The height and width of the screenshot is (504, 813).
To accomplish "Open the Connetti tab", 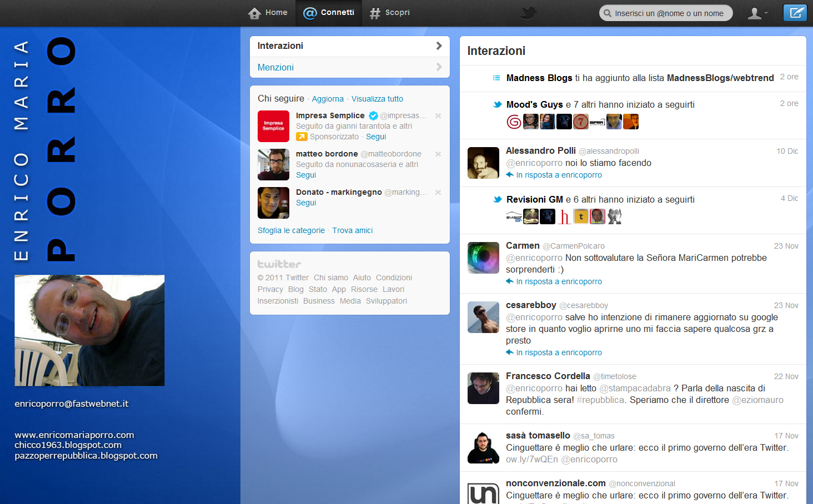I will click(x=329, y=13).
